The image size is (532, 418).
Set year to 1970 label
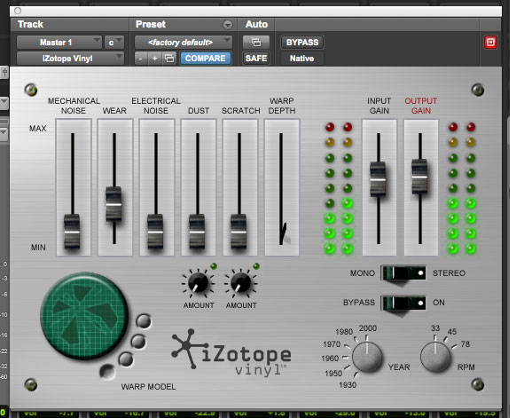point(332,344)
